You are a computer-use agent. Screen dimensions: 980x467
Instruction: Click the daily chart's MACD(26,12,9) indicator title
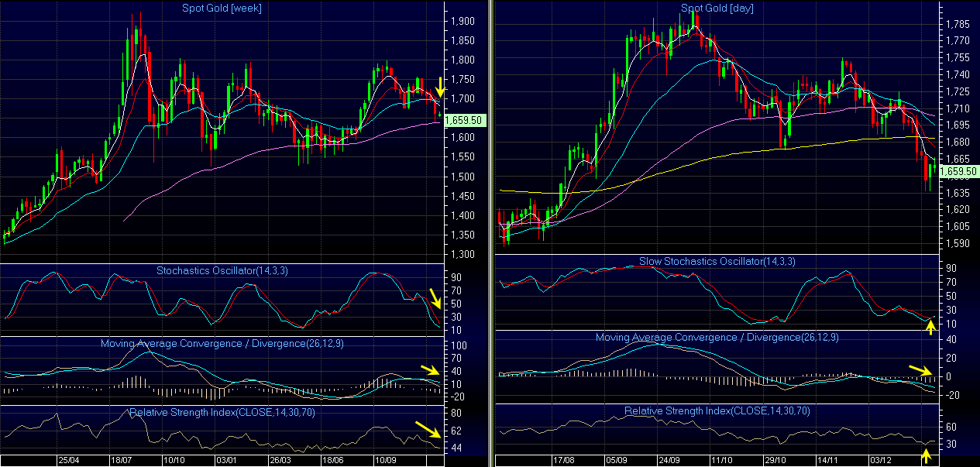click(717, 338)
